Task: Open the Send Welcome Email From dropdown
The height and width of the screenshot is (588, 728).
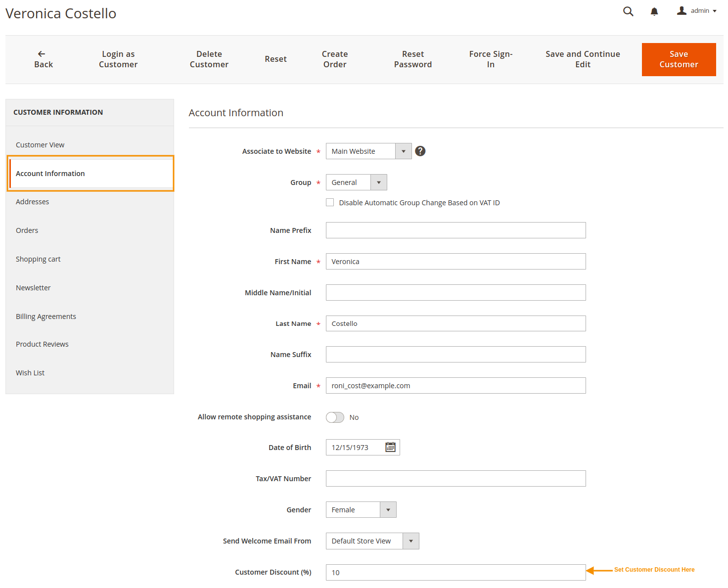Action: pyautogui.click(x=410, y=541)
